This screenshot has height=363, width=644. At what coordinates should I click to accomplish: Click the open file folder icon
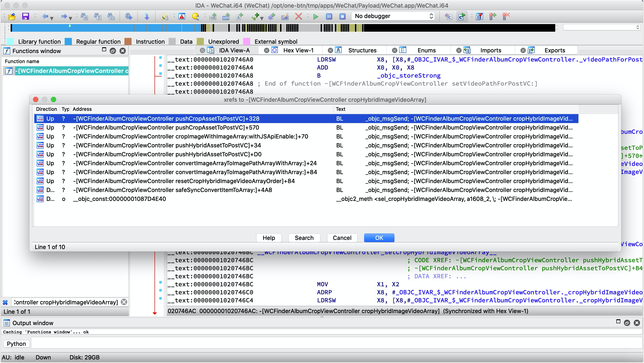12,16
